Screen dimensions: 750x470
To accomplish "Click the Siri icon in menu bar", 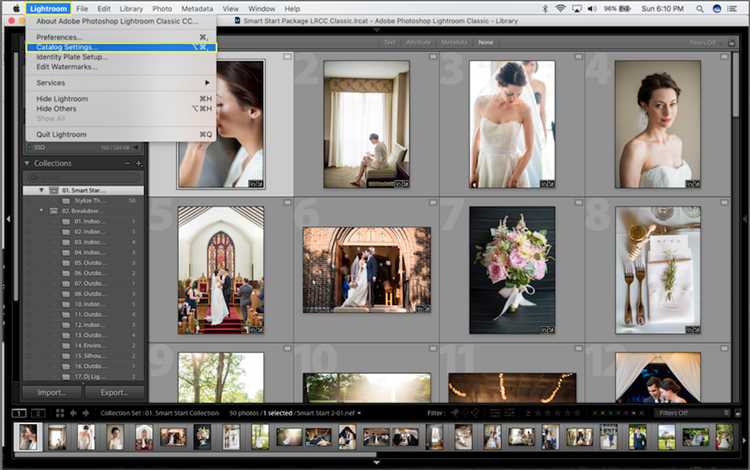I will click(717, 9).
